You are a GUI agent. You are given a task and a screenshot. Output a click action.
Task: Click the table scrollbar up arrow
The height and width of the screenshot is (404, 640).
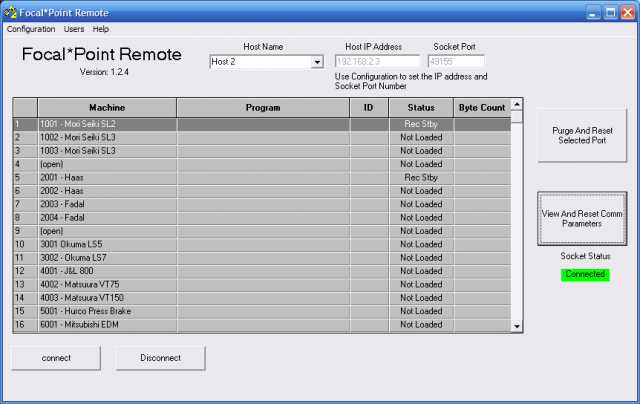(517, 104)
